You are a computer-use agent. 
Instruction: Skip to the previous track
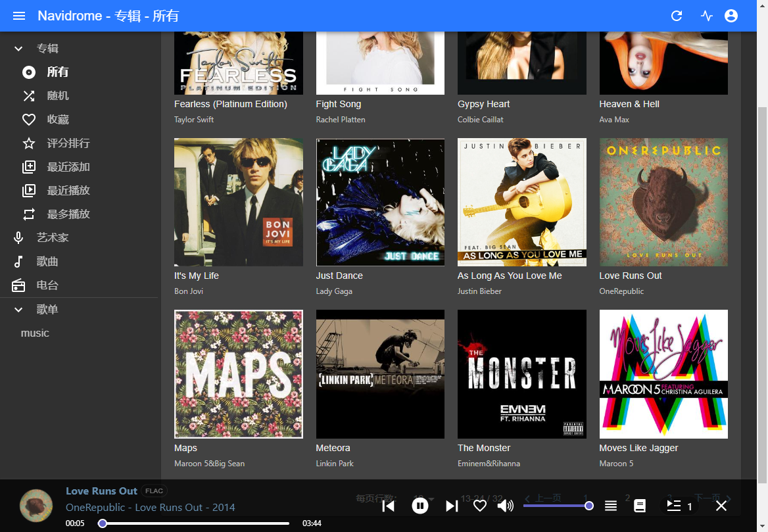pyautogui.click(x=389, y=506)
